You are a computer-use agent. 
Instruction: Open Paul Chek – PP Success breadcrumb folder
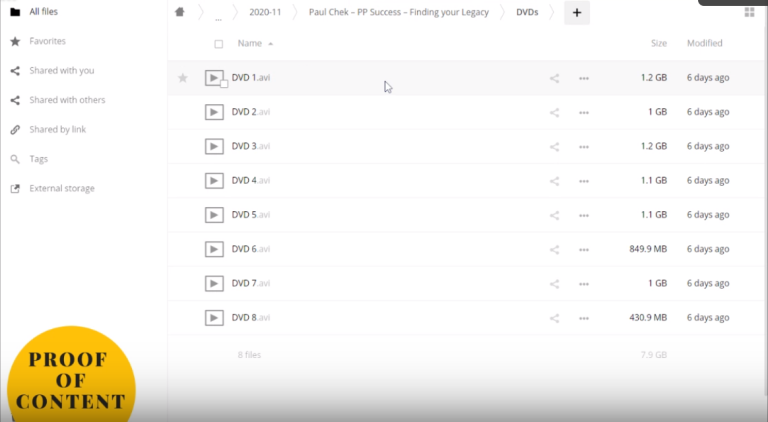[x=399, y=12]
